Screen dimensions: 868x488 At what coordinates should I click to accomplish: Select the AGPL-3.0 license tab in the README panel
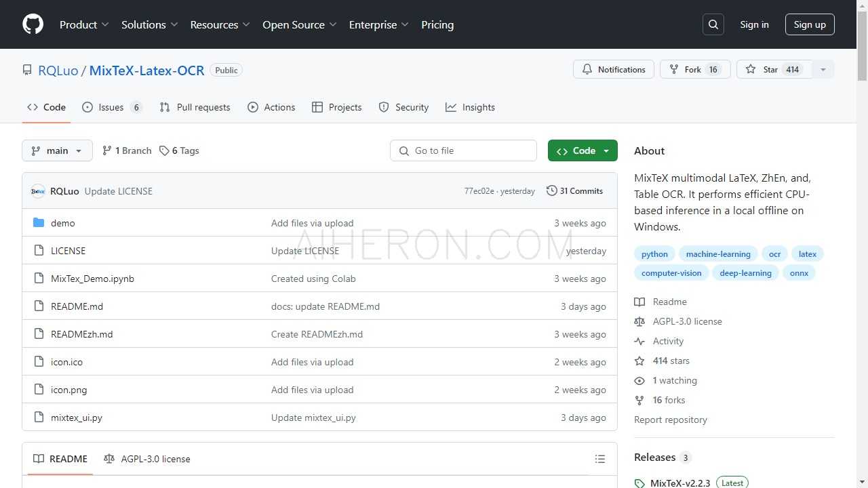(x=147, y=459)
